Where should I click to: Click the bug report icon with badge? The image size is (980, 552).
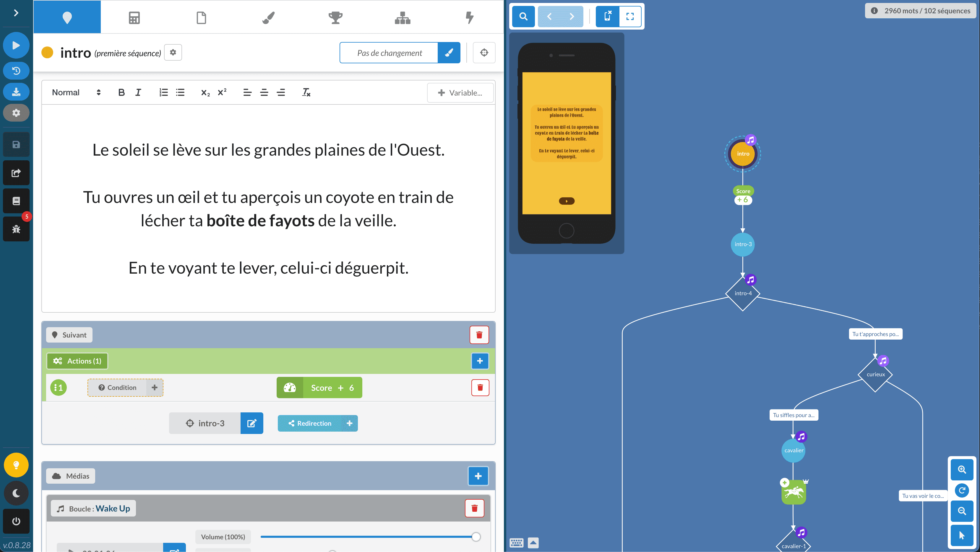pos(16,229)
